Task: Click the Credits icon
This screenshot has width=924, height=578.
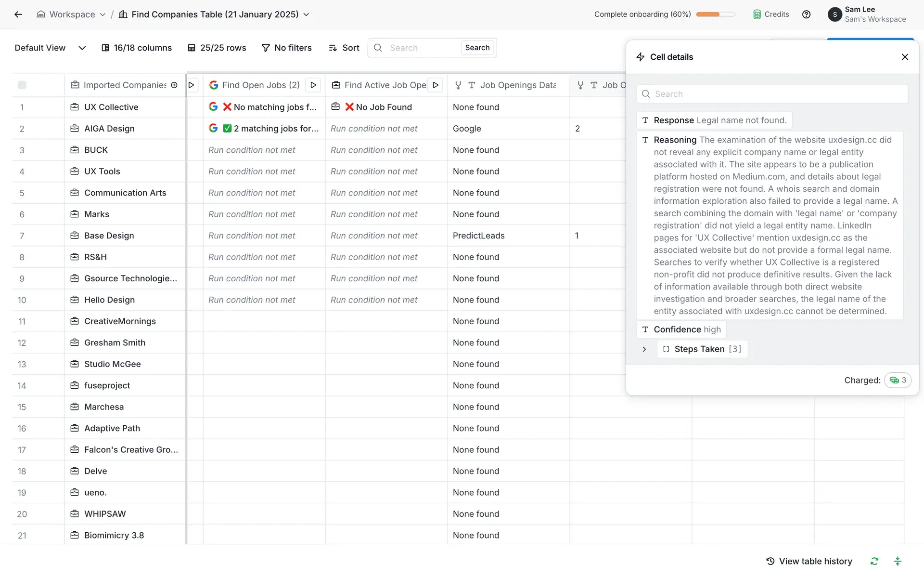Action: pyautogui.click(x=757, y=14)
